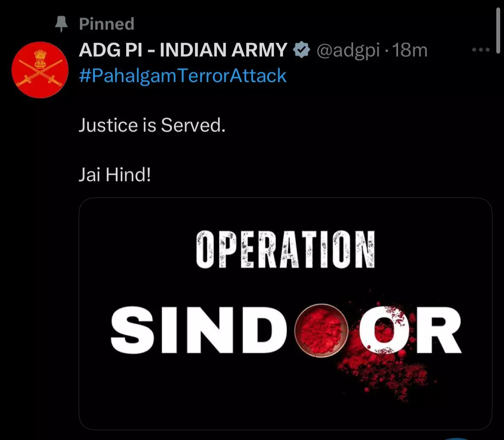This screenshot has width=504, height=440.
Task: Click the vertical scrollbar thumb
Action: pos(498,30)
